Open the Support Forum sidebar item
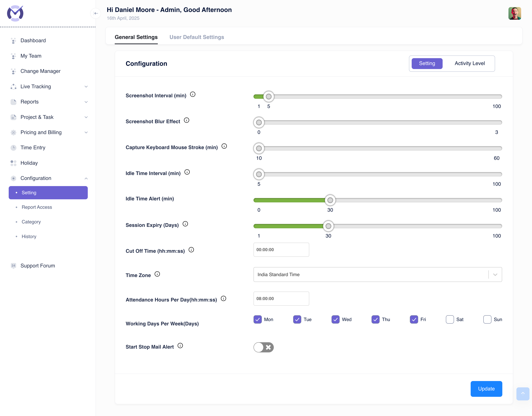The image size is (532, 416). (x=38, y=266)
